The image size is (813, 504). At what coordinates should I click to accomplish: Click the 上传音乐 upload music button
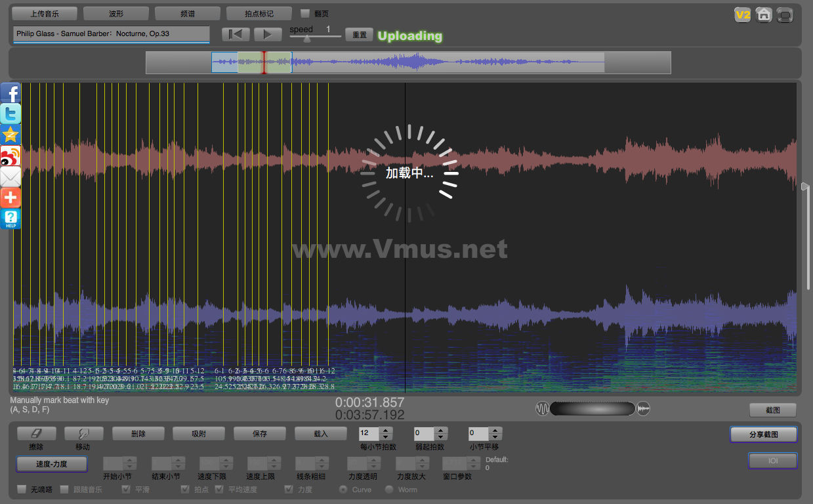pyautogui.click(x=45, y=13)
